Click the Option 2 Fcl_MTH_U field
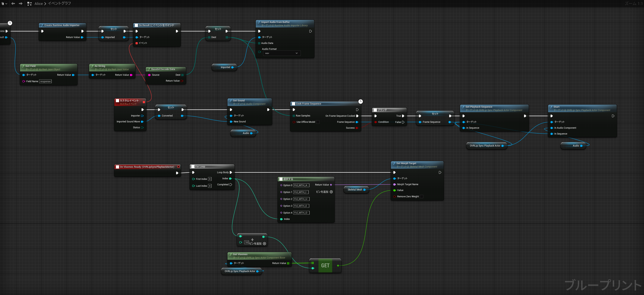The height and width of the screenshot is (295, 644). coord(302,199)
